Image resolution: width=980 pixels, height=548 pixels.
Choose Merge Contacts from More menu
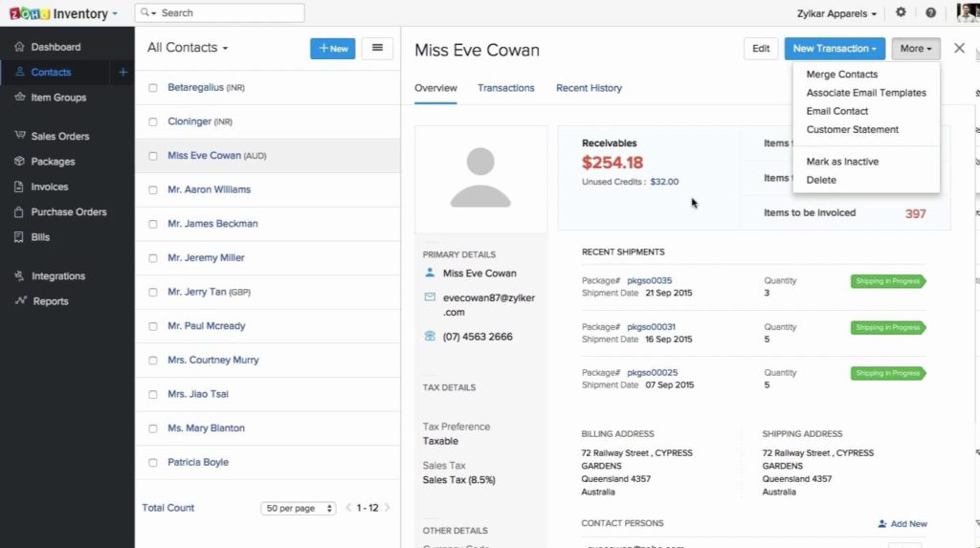841,75
